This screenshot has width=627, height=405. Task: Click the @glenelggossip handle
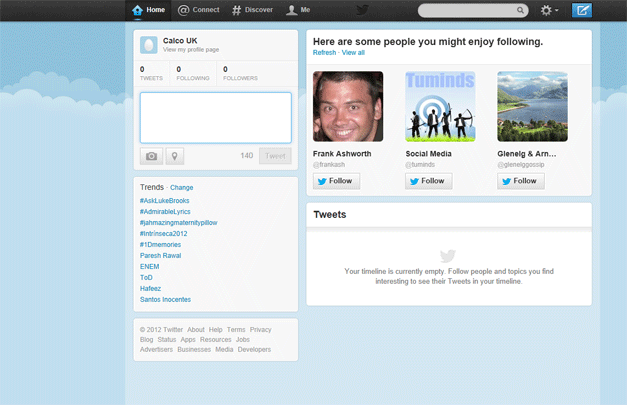tap(521, 165)
